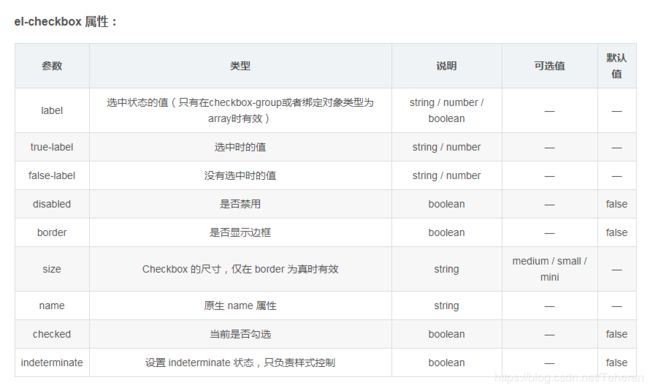Click the 默认值 column header
The width and height of the screenshot is (650, 391).
click(617, 66)
